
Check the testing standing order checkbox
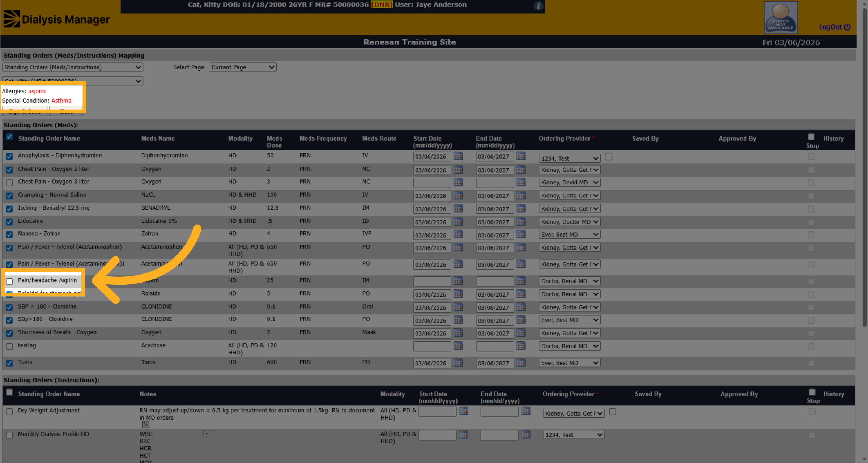9,347
